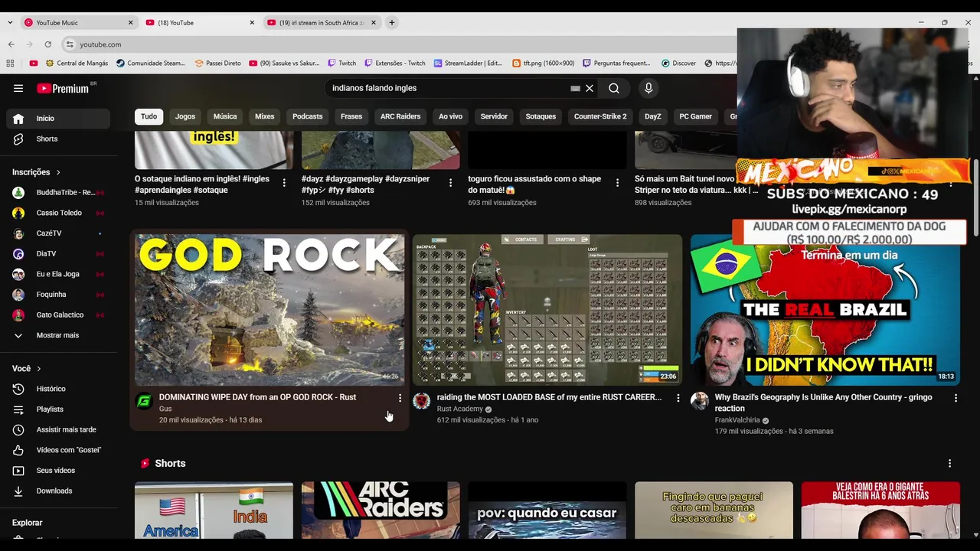This screenshot has height=551, width=980.
Task: Select the Jogos filter chip
Action: click(185, 116)
